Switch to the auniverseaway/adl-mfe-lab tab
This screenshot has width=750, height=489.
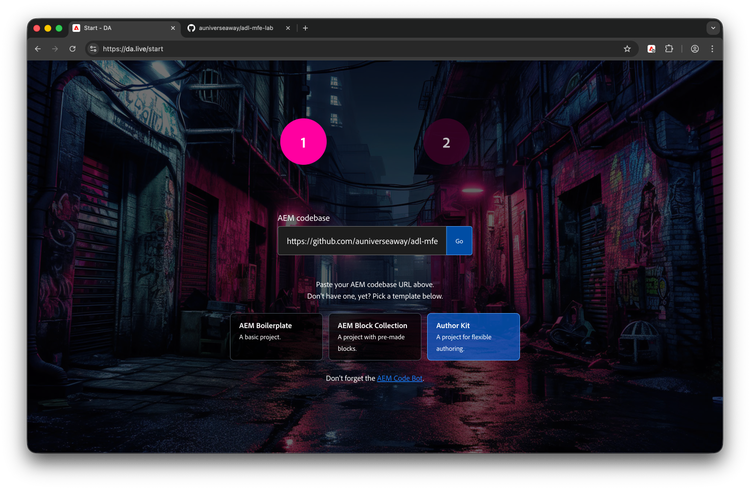pyautogui.click(x=236, y=28)
